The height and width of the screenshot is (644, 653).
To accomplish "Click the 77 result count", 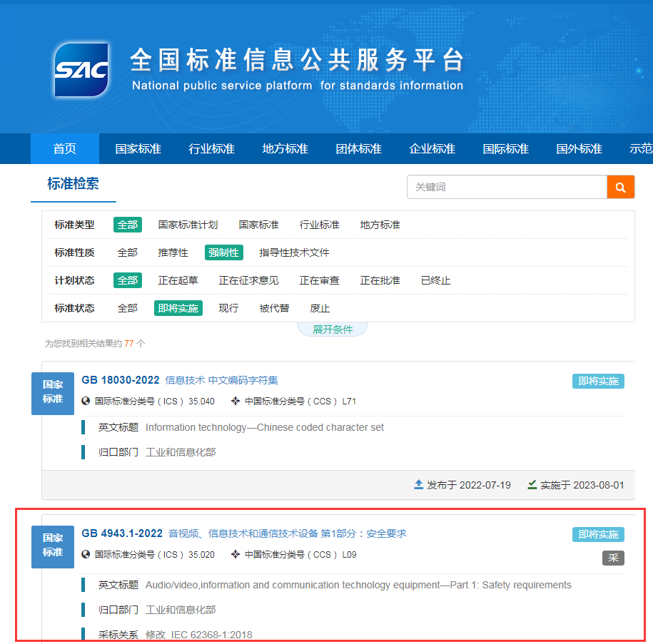I will click(128, 344).
